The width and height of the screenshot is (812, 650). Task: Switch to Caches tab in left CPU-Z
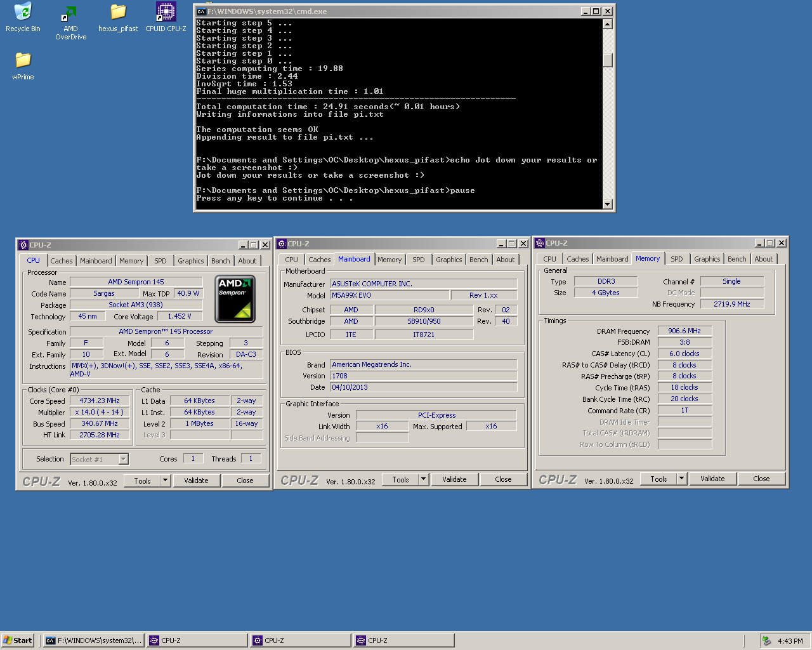coord(62,261)
